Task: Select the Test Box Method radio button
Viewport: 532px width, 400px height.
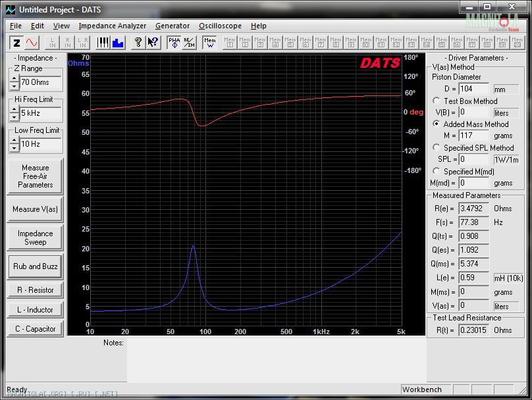Action: point(436,101)
